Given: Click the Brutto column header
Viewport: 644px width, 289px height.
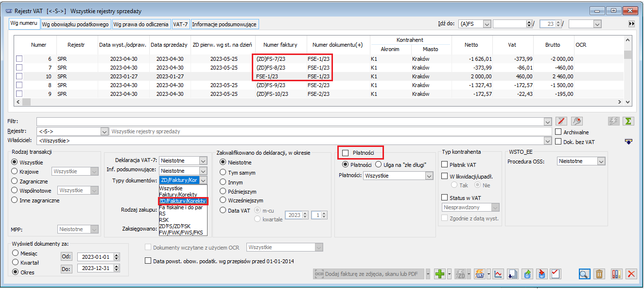Looking at the screenshot, I should tap(552, 45).
